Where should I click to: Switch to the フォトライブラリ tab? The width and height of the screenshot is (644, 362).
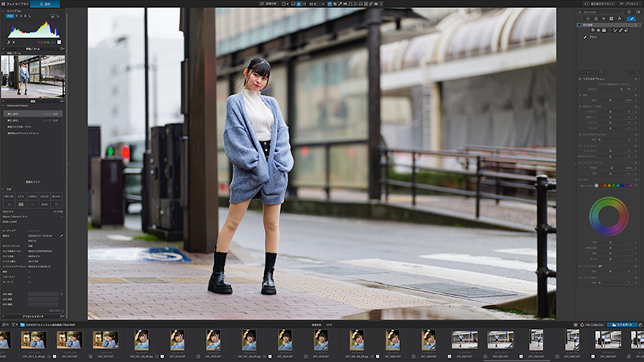(x=14, y=4)
